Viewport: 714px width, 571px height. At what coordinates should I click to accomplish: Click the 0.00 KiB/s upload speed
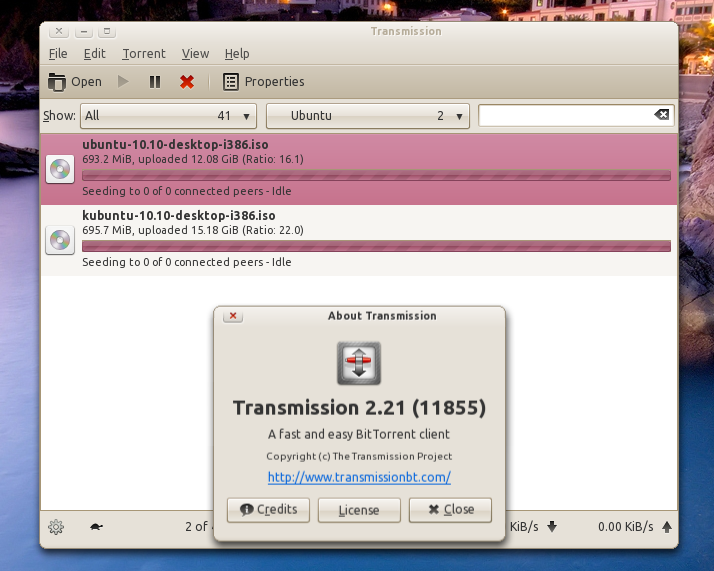coord(625,527)
